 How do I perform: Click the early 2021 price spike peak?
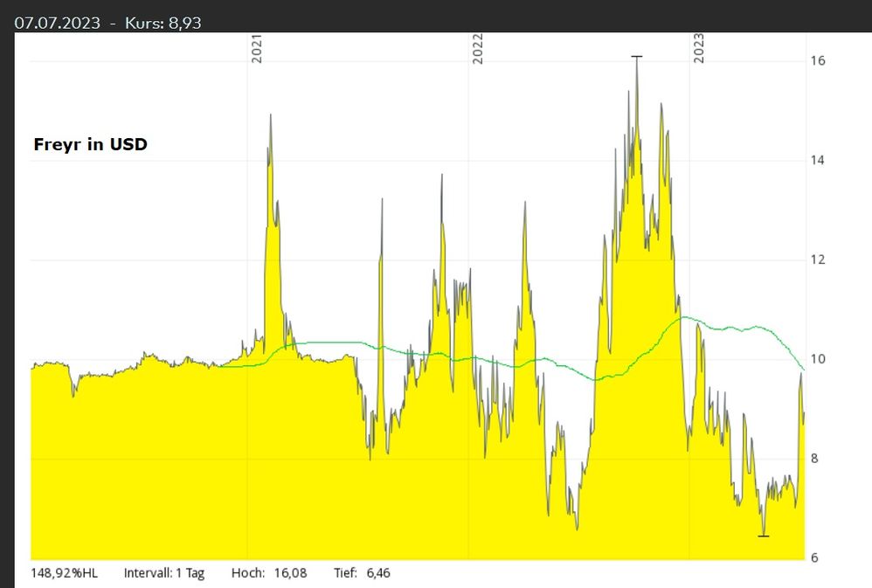click(270, 116)
